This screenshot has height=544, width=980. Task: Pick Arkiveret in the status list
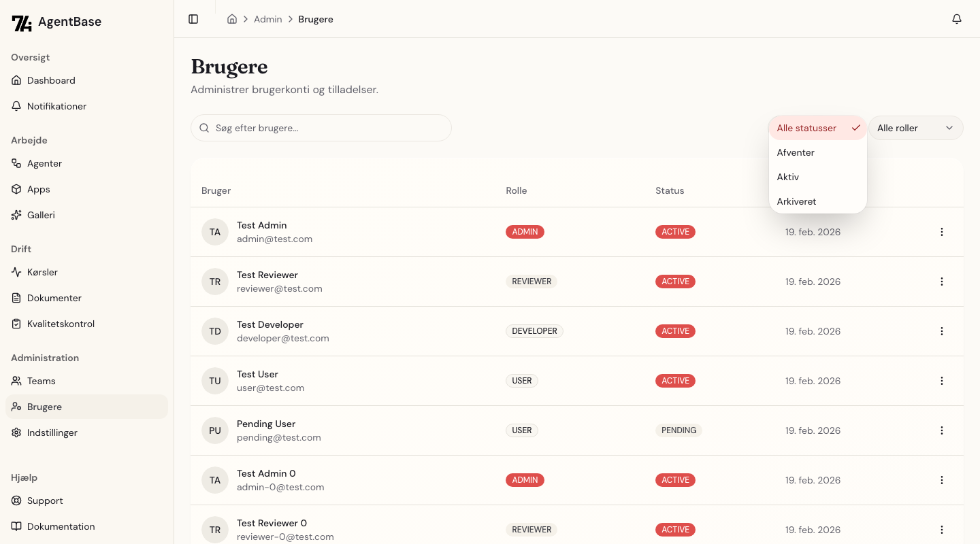(796, 201)
